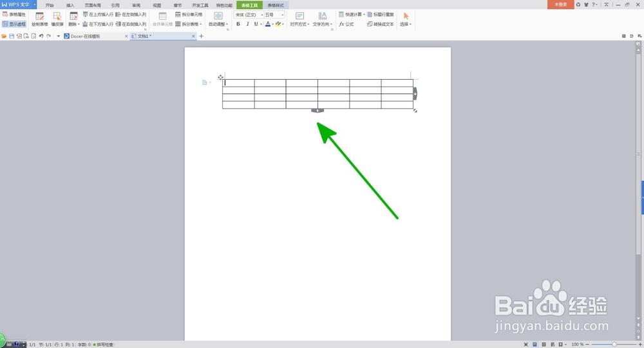The image size is (644, 348).
Task: Select the 绘制表格 draw table tool
Action: point(39,19)
